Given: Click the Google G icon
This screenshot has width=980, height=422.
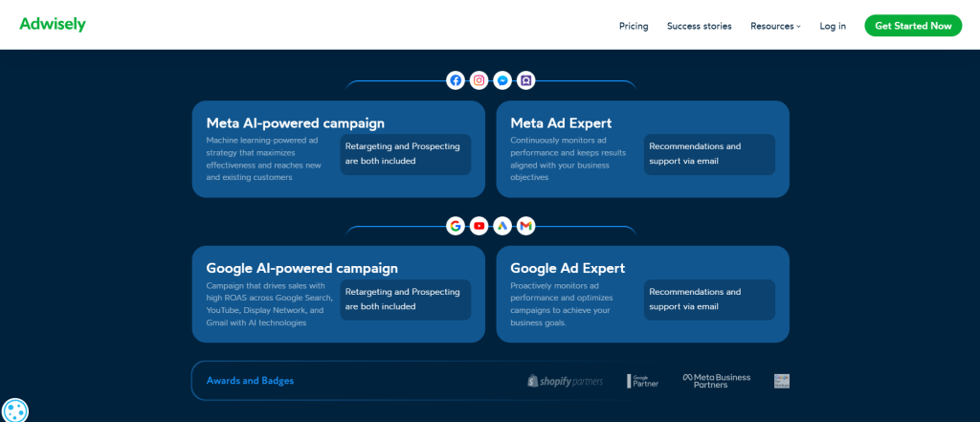Looking at the screenshot, I should 456,226.
